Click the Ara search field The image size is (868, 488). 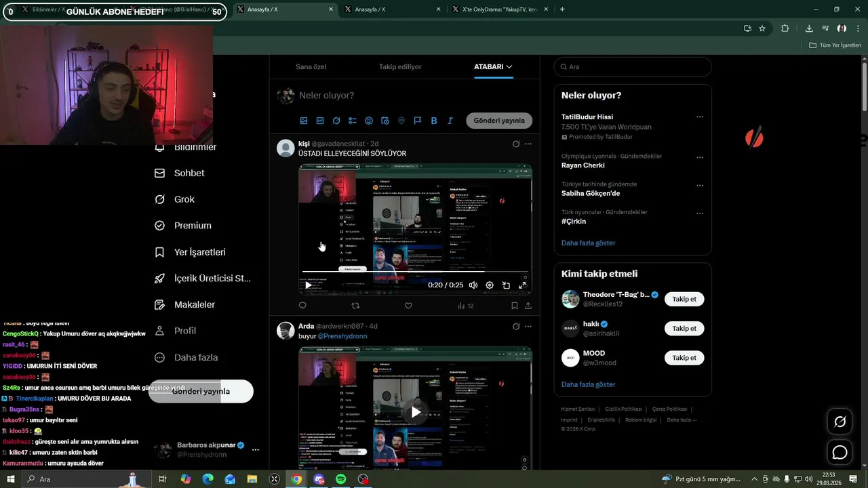(x=633, y=66)
